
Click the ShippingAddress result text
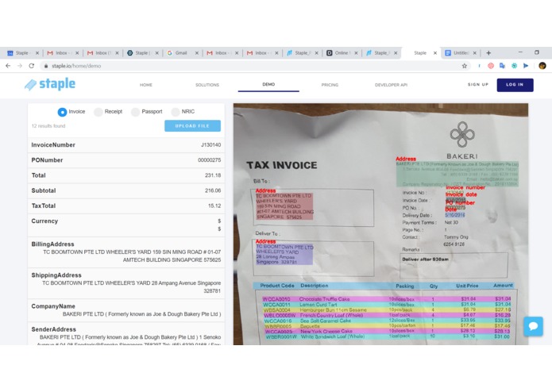point(132,287)
